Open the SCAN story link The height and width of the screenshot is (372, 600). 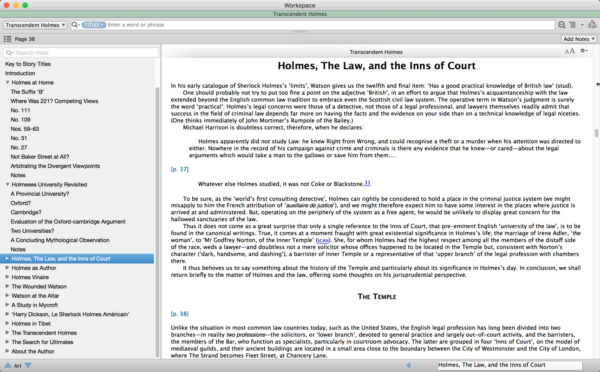tap(323, 240)
